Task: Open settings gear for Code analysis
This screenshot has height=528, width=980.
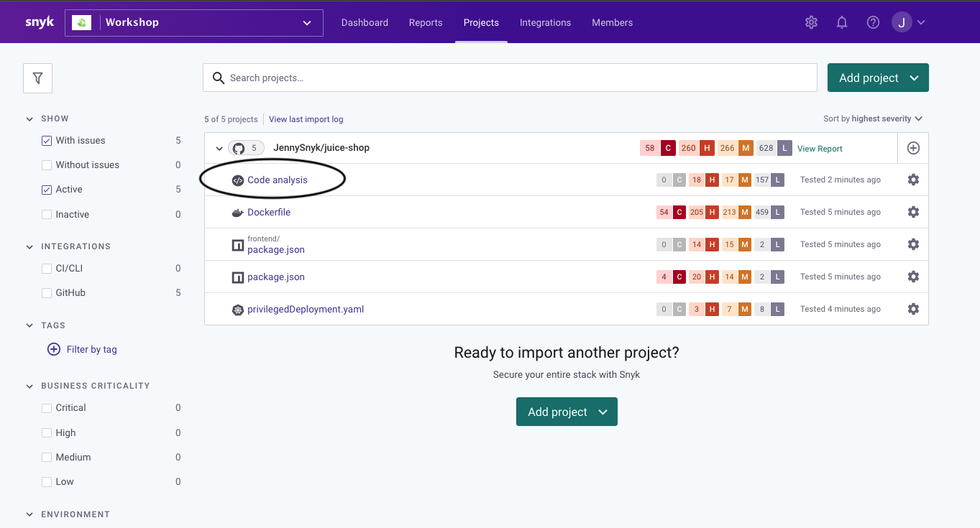Action: [913, 180]
